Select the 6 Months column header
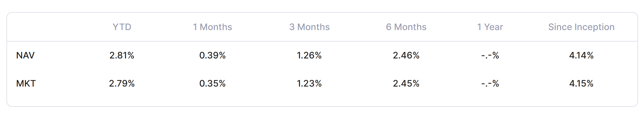The width and height of the screenshot is (644, 120). click(406, 27)
